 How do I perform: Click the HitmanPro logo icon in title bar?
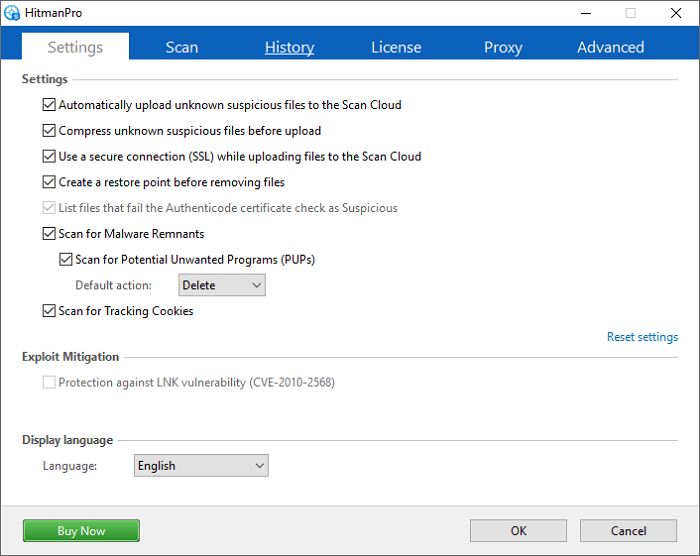(x=12, y=13)
